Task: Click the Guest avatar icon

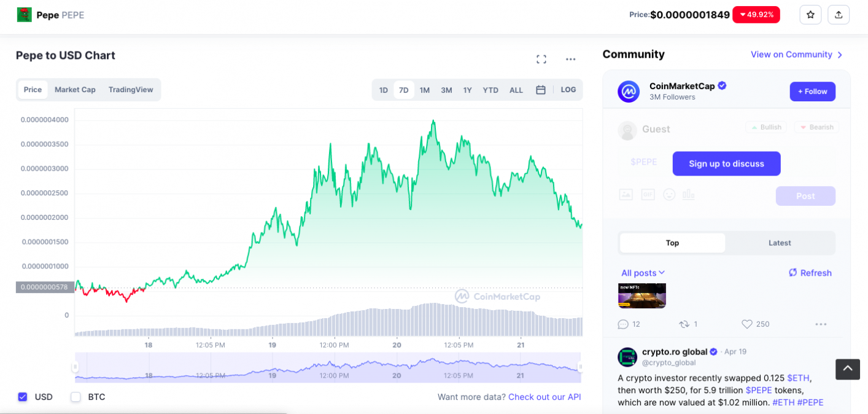Action: tap(627, 130)
